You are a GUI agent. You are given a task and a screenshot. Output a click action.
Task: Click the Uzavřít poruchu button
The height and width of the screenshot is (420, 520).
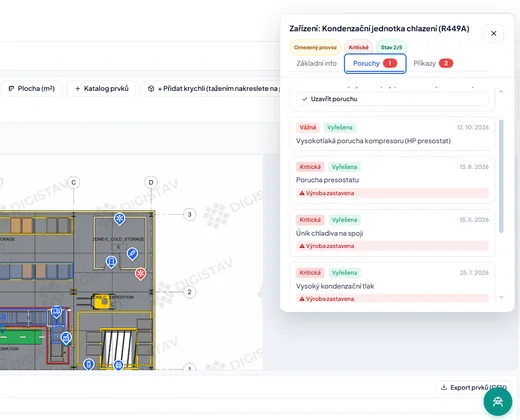pos(392,99)
